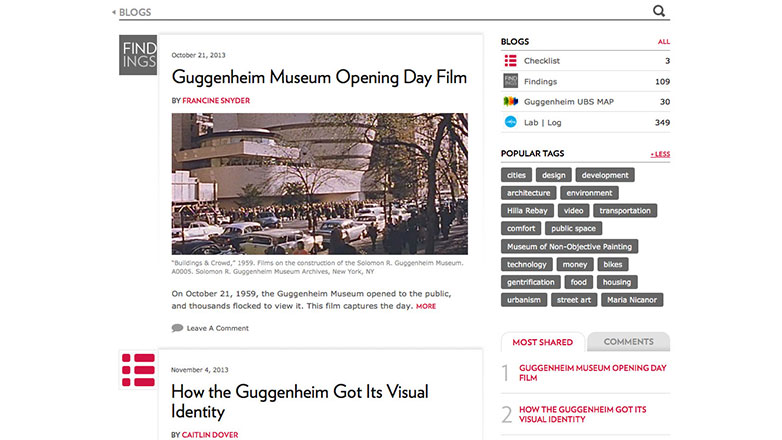The image size is (782, 440).
Task: Select the public space tag
Action: point(574,228)
